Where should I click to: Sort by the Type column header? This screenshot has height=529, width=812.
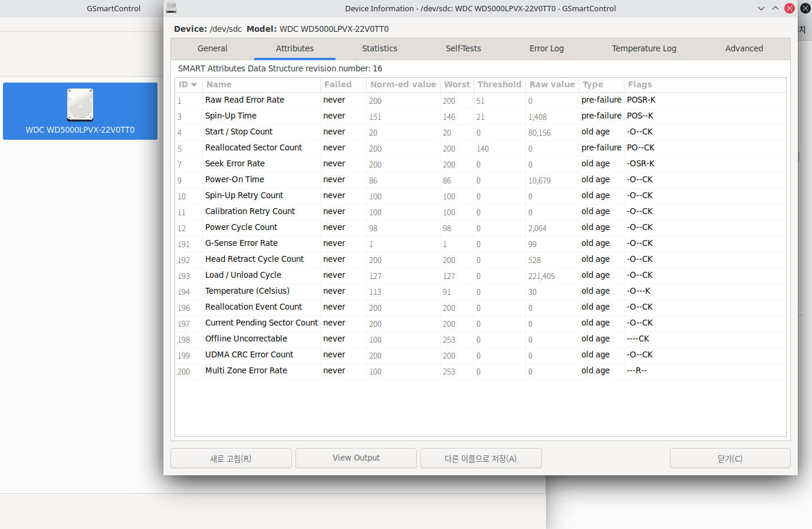[601, 84]
